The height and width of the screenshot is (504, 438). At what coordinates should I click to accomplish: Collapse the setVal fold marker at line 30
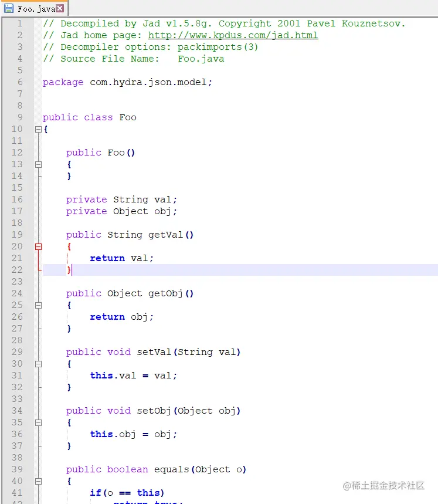38,364
